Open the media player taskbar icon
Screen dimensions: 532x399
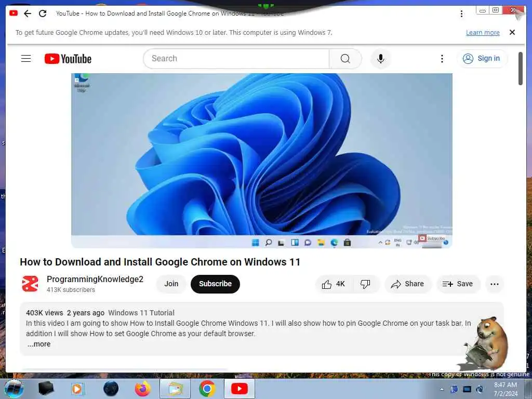point(77,389)
